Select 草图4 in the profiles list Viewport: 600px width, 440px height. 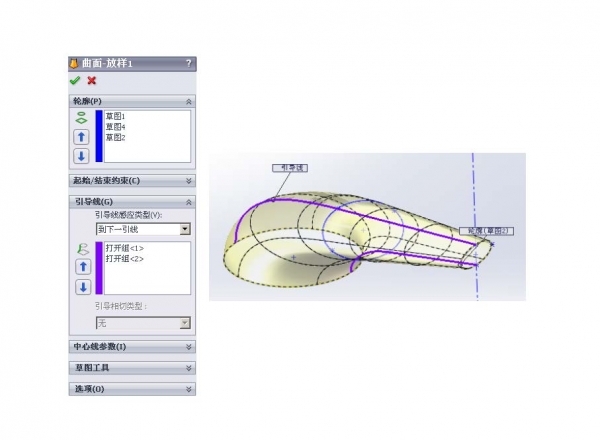(x=115, y=127)
